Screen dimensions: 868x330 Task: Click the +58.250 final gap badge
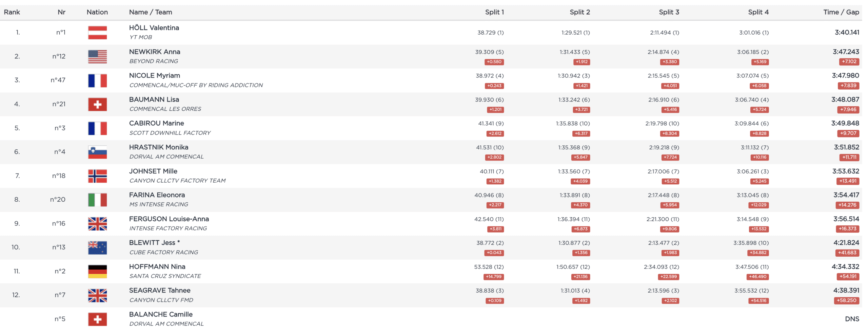tap(846, 300)
